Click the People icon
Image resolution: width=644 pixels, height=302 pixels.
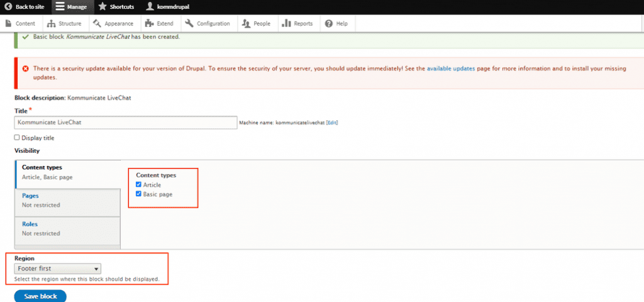(x=246, y=23)
